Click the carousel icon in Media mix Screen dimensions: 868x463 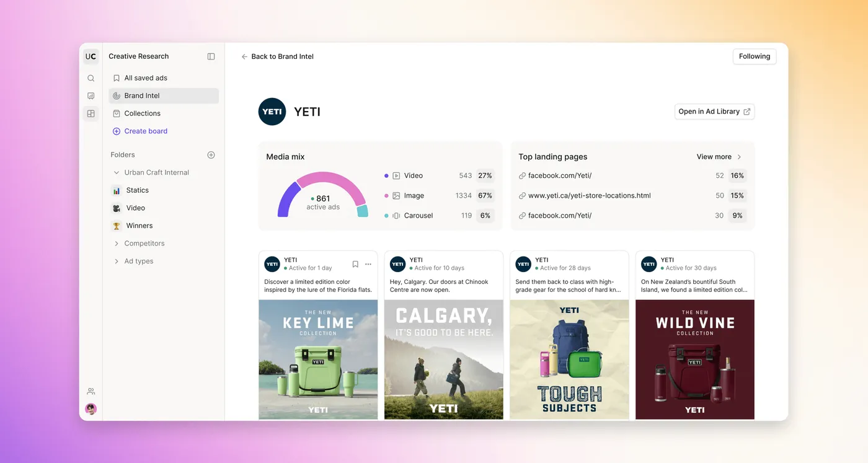[x=396, y=216]
